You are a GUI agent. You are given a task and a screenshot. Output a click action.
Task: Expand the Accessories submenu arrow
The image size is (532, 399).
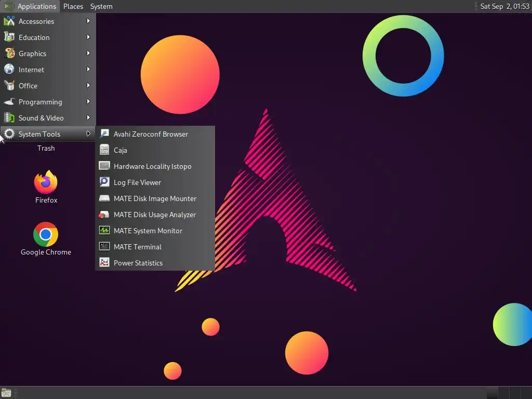coord(88,21)
